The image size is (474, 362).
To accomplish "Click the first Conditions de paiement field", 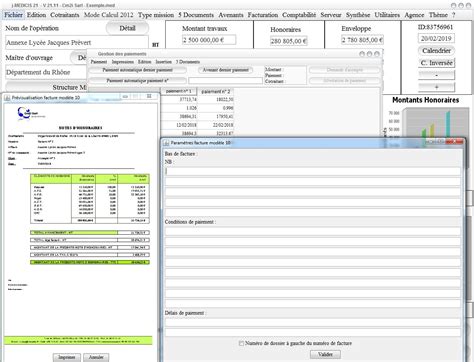I will pos(313,231).
